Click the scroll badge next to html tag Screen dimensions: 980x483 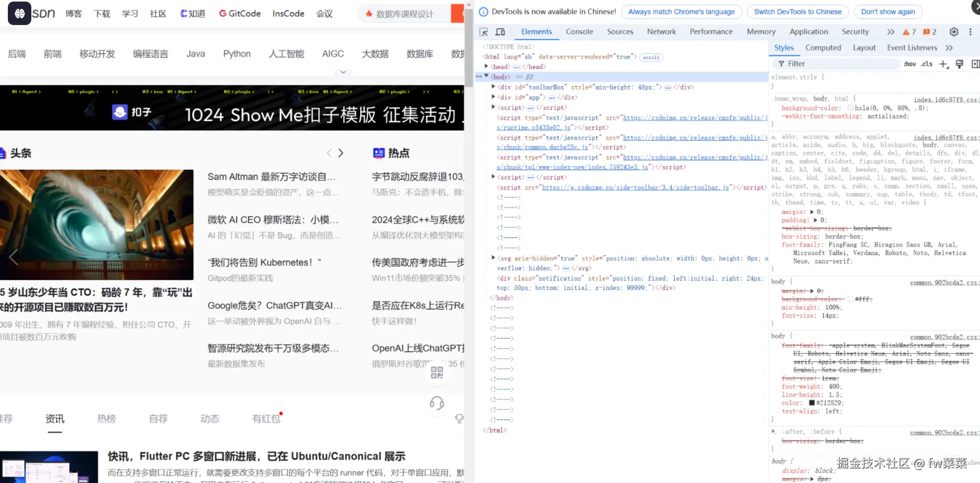point(651,57)
